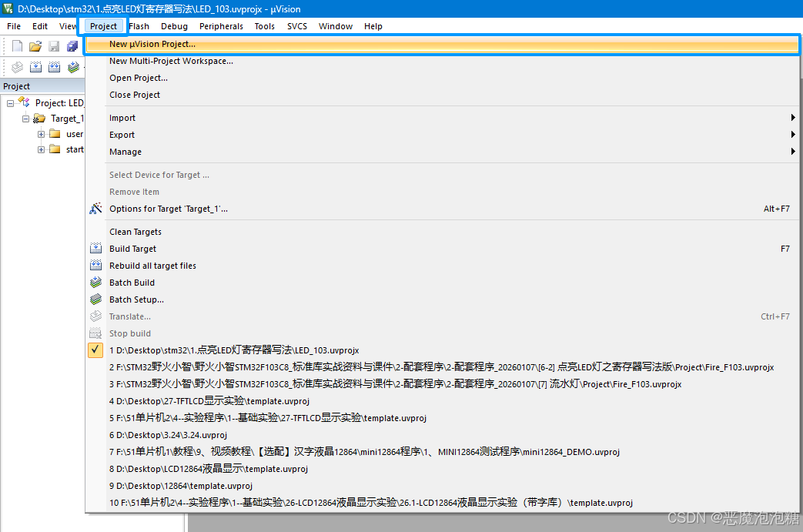Screen dimensions: 803x532
Task: Click the Rebuild icon in the build toolbar
Action: click(x=55, y=67)
